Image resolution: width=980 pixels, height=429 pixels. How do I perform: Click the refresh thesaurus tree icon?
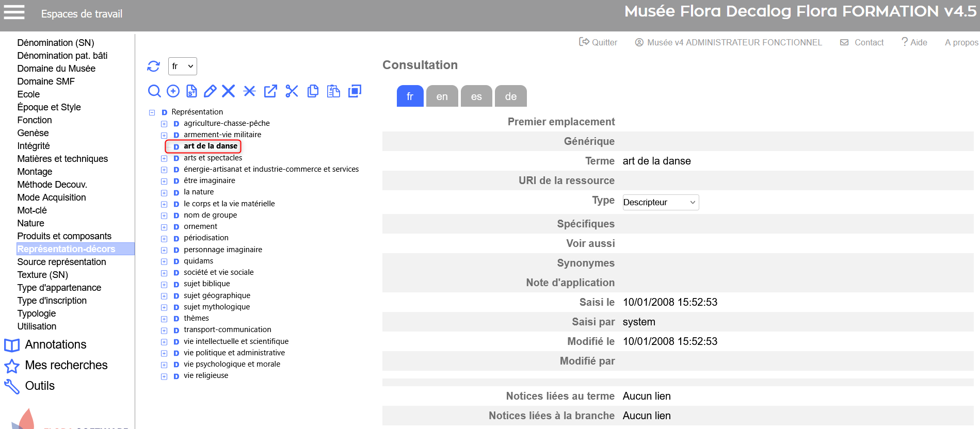(153, 66)
